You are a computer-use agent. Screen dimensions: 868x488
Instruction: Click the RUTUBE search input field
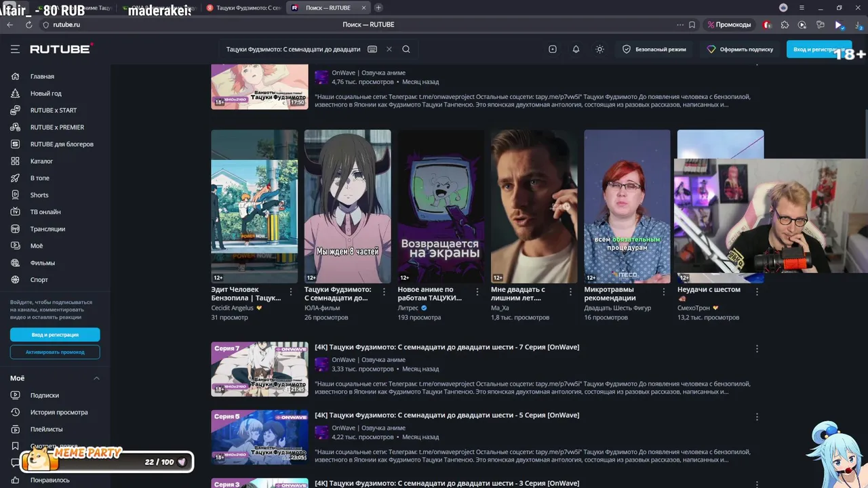coord(293,49)
